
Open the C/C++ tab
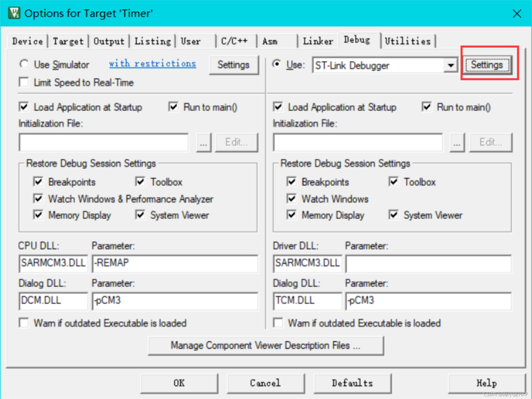(x=234, y=41)
